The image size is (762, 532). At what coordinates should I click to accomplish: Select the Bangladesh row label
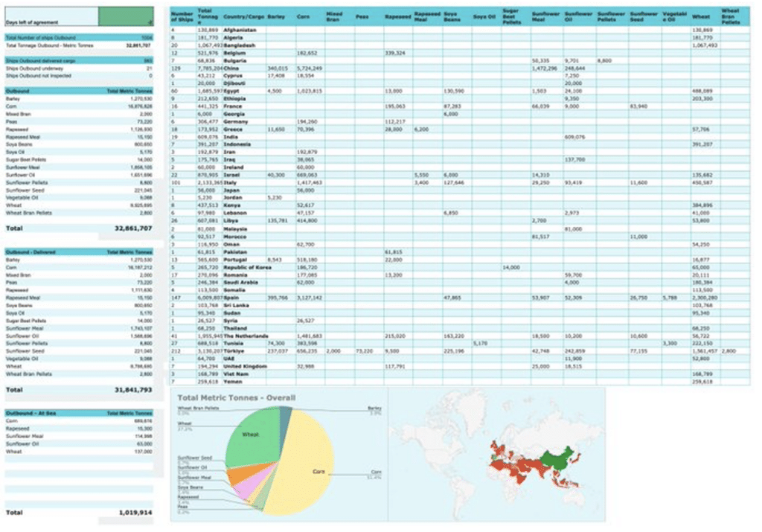[x=239, y=45]
